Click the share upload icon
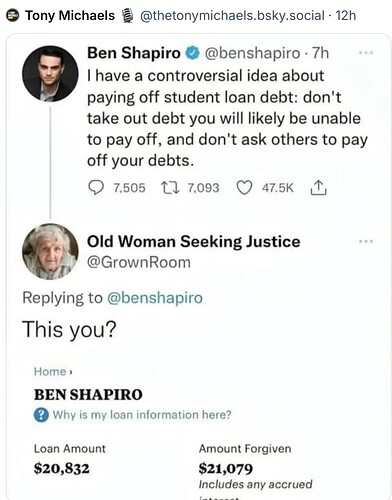 (x=319, y=187)
